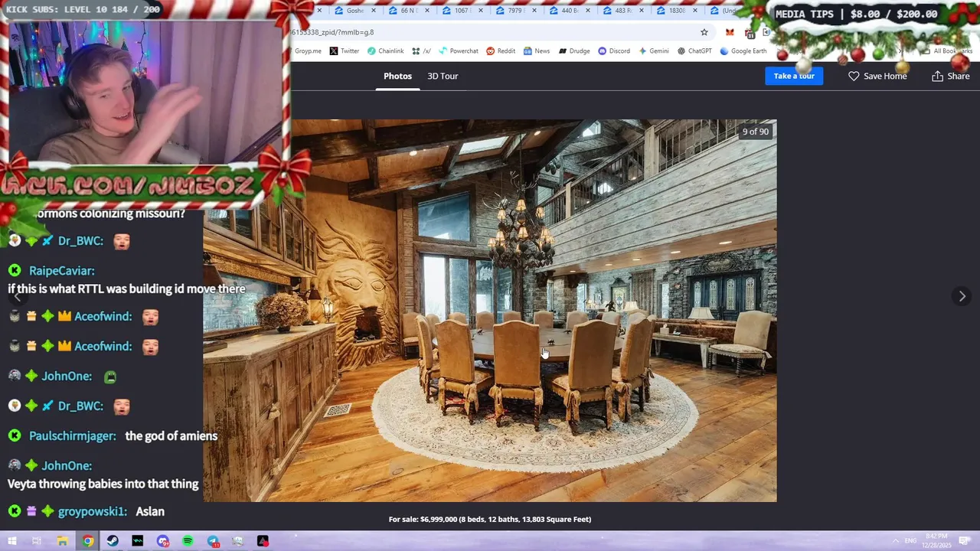The width and height of the screenshot is (980, 551).
Task: Open the Windows notification center
Action: [x=963, y=541]
